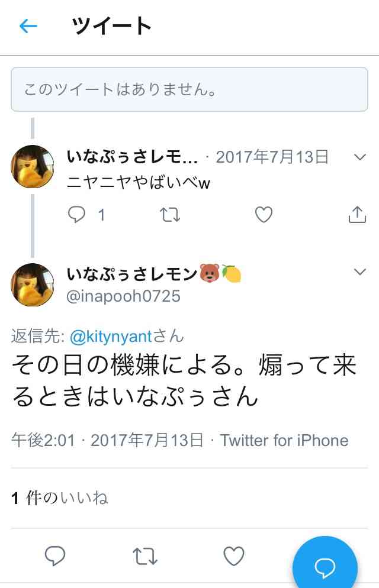Click the unavailable tweet notice box
Viewport: 379px width, 588px height.
[189, 89]
